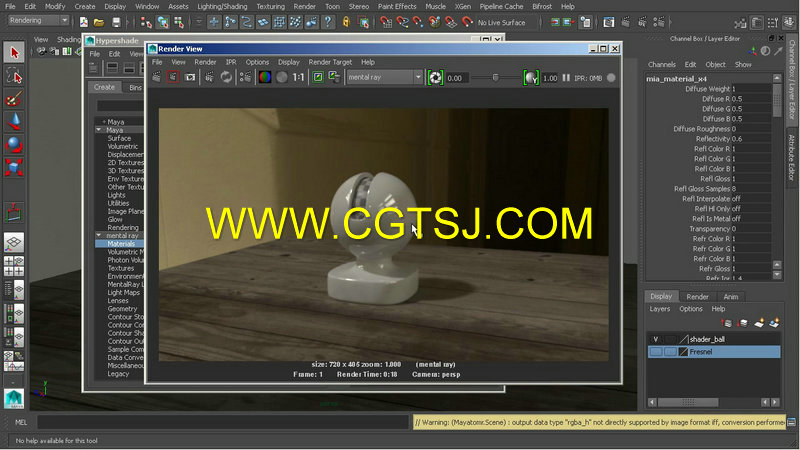
Task: Toggle Channel Box manipulator icon
Action: (753, 51)
